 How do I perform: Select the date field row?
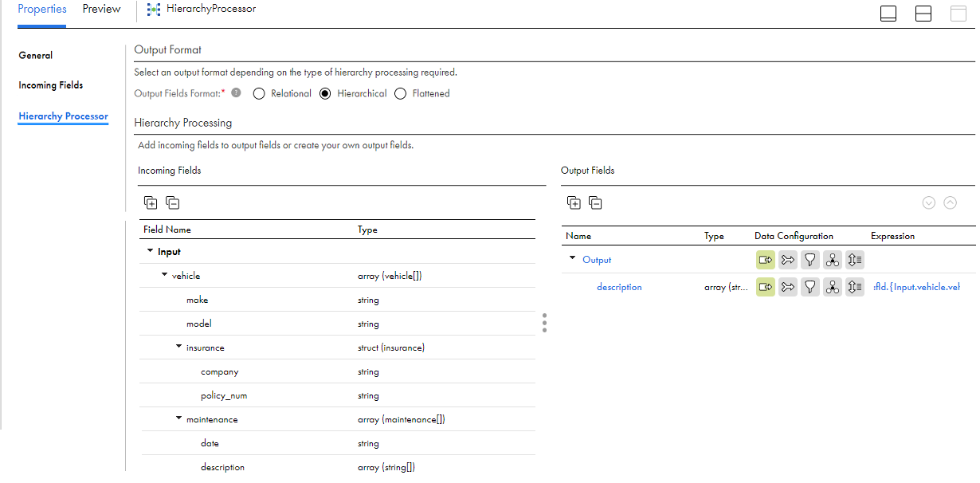click(338, 443)
